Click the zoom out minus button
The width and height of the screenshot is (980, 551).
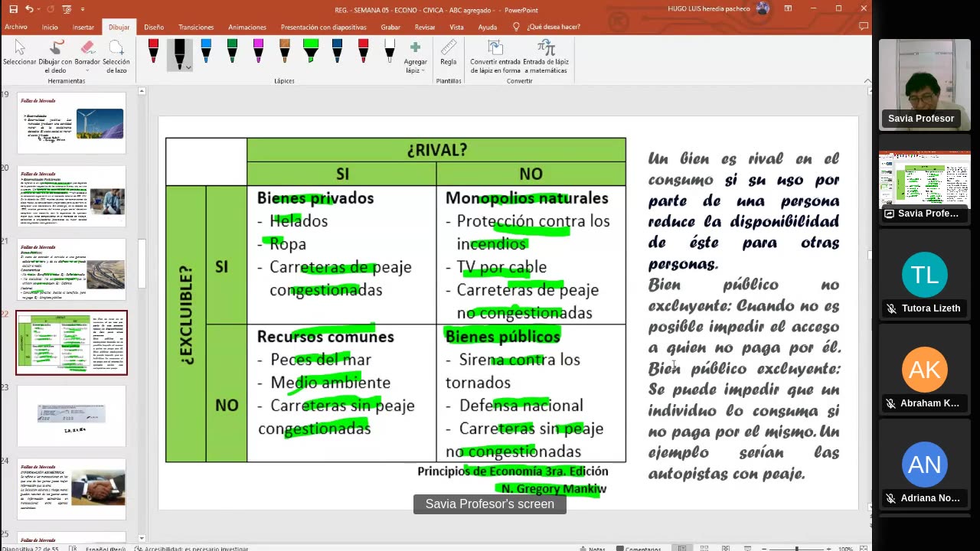[x=766, y=549]
